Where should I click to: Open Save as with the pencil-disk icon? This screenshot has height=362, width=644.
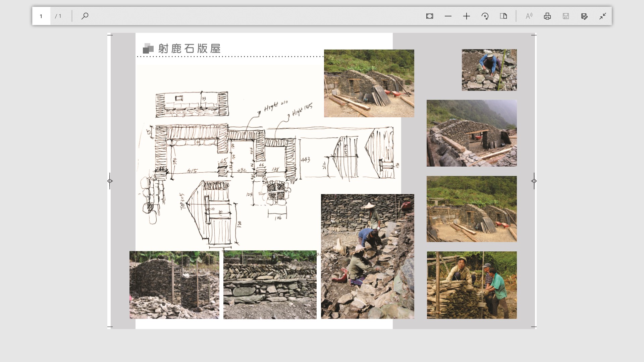584,16
